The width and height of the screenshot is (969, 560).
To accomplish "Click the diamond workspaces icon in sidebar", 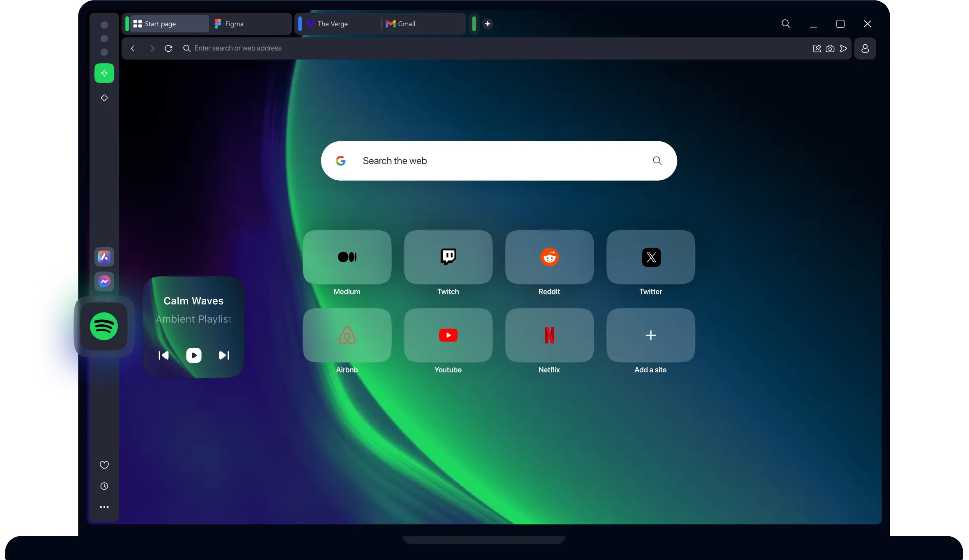I will [104, 98].
